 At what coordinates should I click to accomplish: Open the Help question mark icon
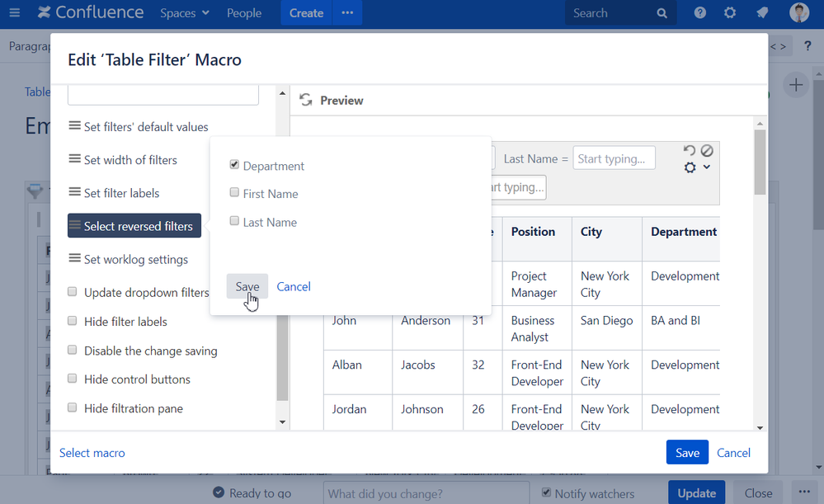pos(700,12)
